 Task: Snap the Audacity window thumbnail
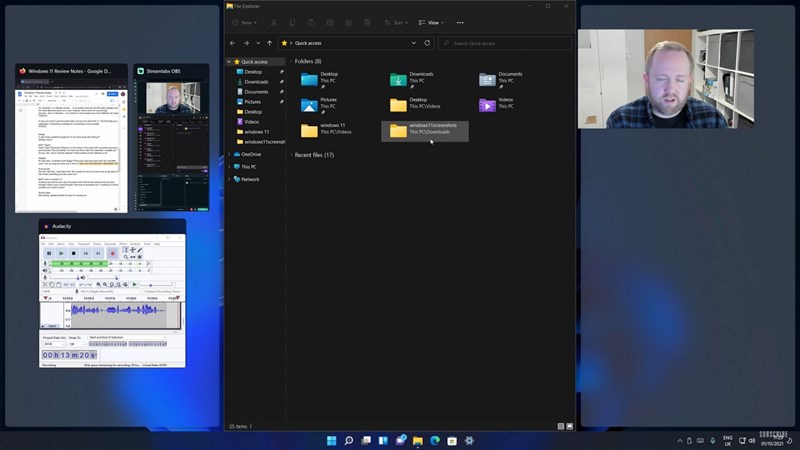coord(112,293)
